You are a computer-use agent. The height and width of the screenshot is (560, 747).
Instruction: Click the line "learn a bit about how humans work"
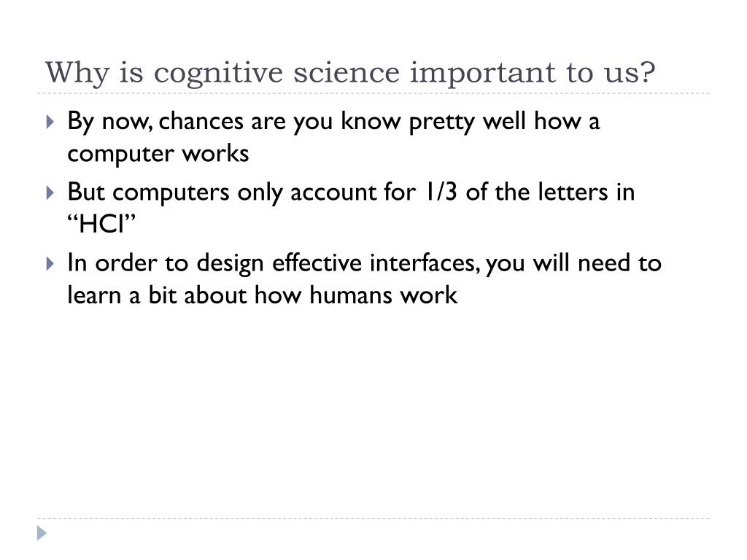[263, 295]
